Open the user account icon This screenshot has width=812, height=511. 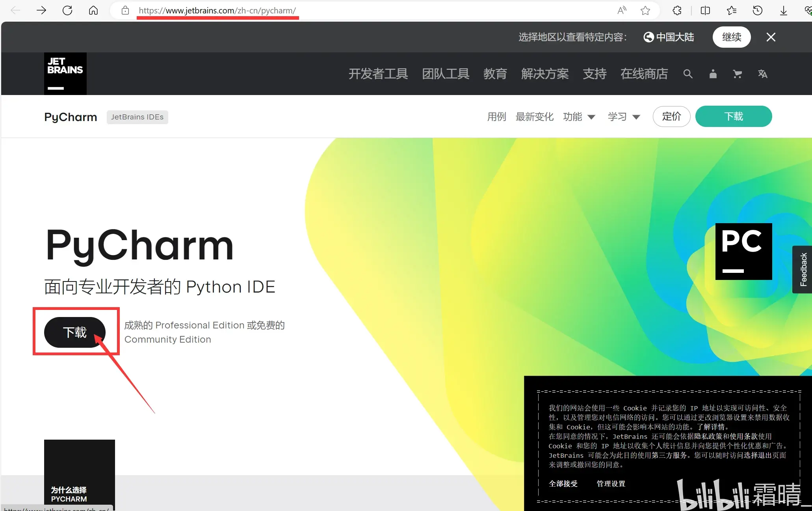[713, 74]
